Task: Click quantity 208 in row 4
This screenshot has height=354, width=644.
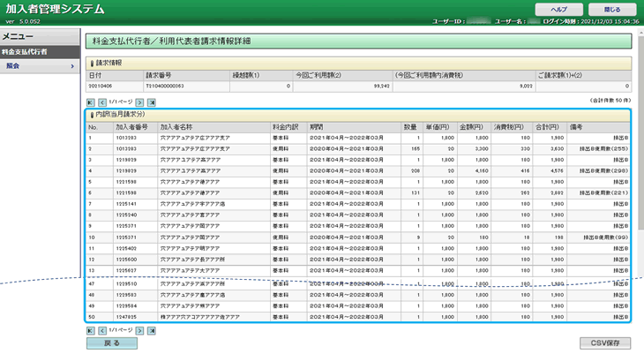Action: pos(416,171)
